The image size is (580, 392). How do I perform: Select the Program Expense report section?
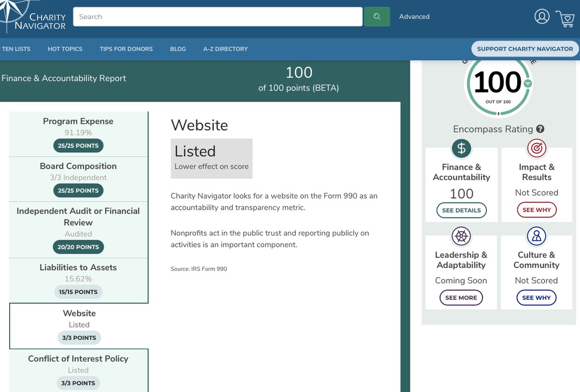point(78,133)
